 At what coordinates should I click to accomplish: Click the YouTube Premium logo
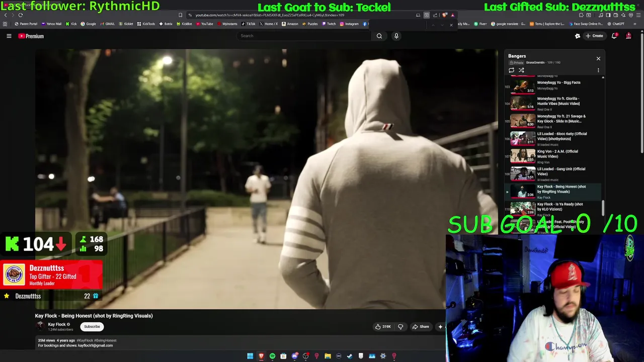[31, 36]
